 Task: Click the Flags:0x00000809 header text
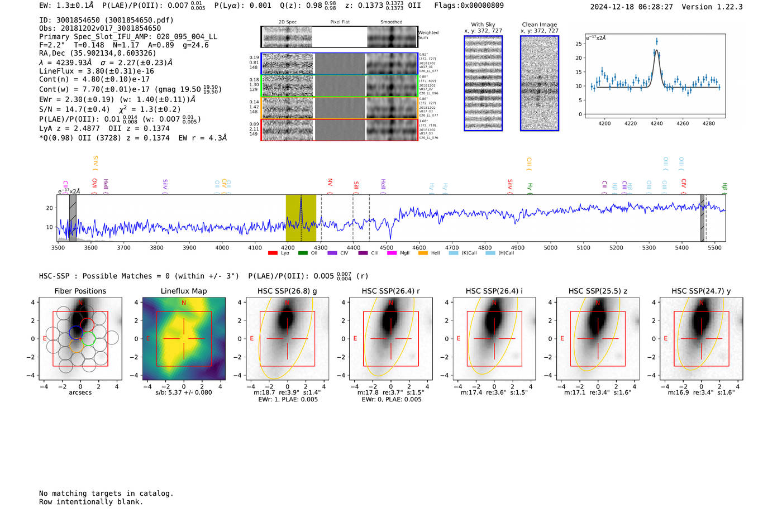tap(469, 6)
